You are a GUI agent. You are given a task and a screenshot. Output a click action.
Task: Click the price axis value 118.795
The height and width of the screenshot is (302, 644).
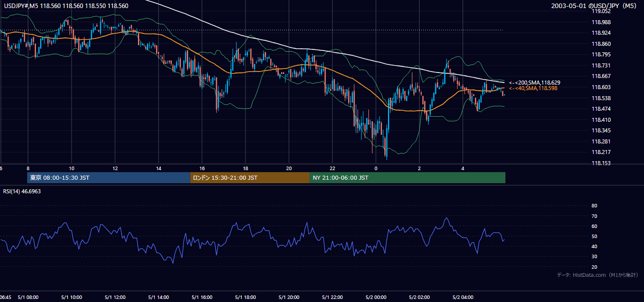(x=601, y=54)
